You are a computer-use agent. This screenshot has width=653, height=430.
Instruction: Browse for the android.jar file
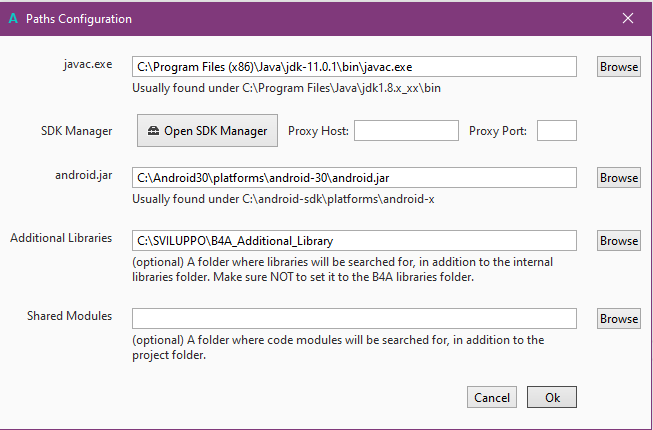[618, 178]
